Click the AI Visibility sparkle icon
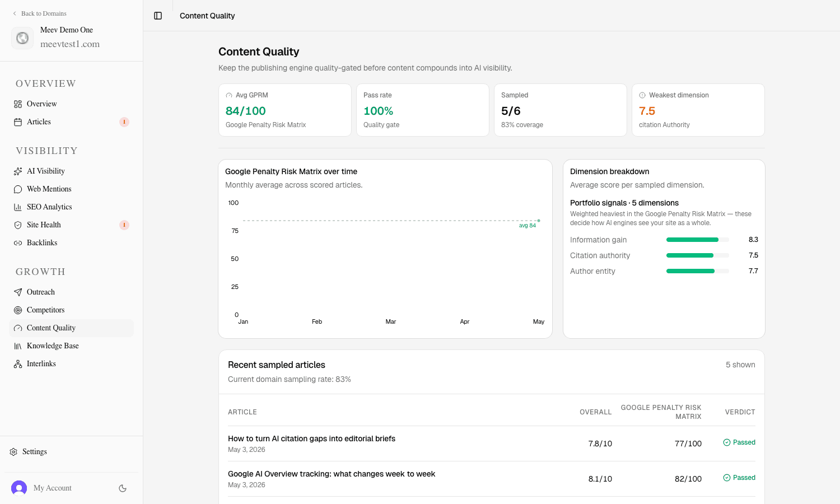840x504 pixels. [18, 171]
